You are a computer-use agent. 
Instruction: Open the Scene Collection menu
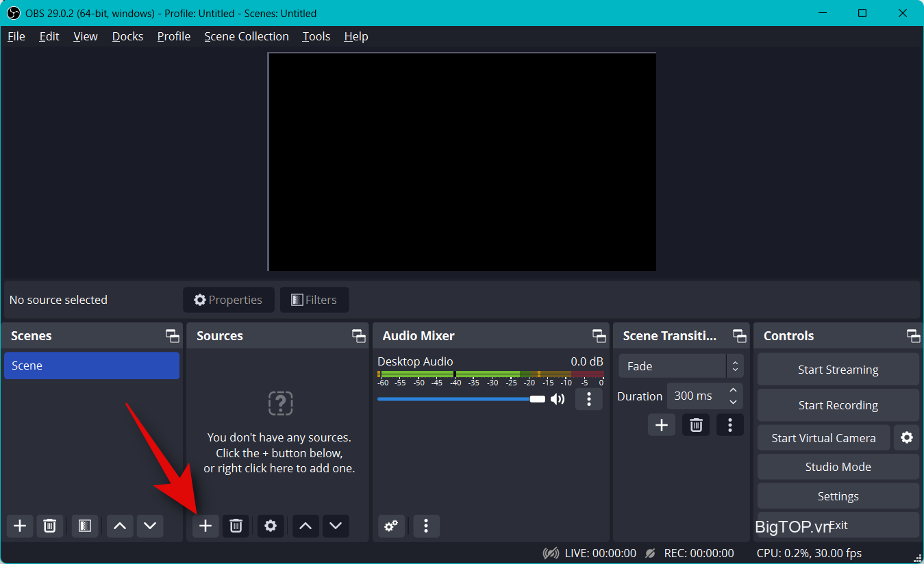(x=247, y=36)
